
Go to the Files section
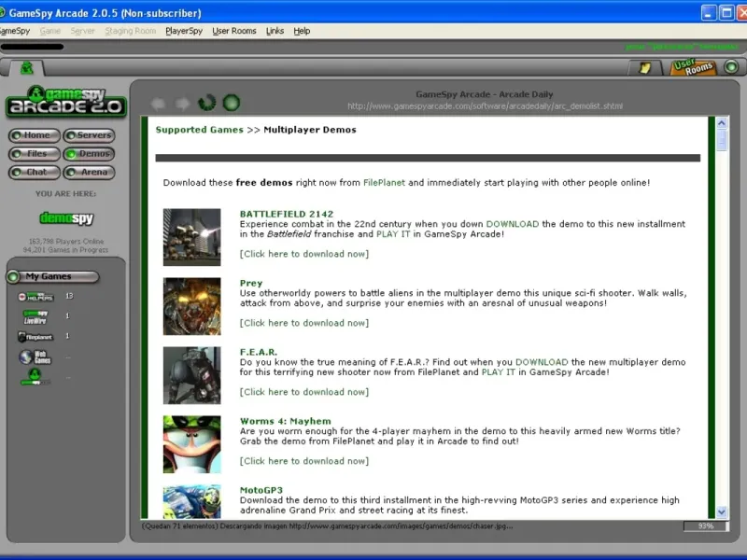(x=35, y=154)
